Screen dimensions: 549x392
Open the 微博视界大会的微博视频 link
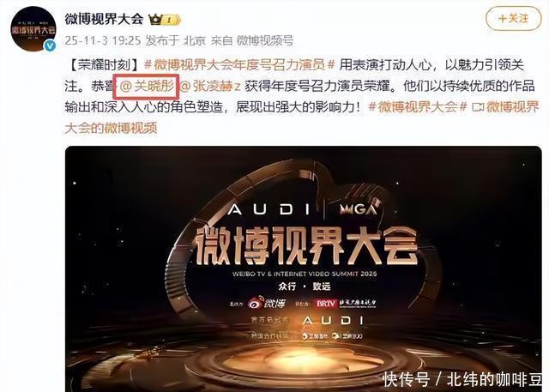pyautogui.click(x=302, y=118)
